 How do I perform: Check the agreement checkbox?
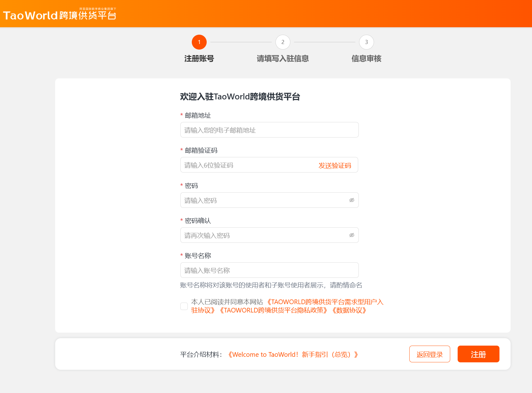[184, 306]
